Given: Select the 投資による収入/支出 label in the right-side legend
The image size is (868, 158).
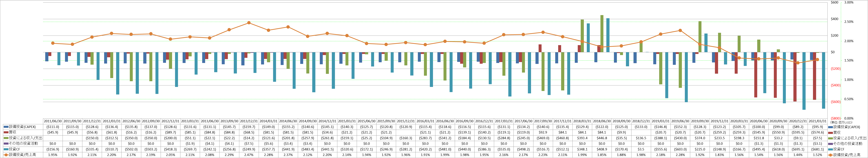Looking at the screenshot, I should [850, 138].
